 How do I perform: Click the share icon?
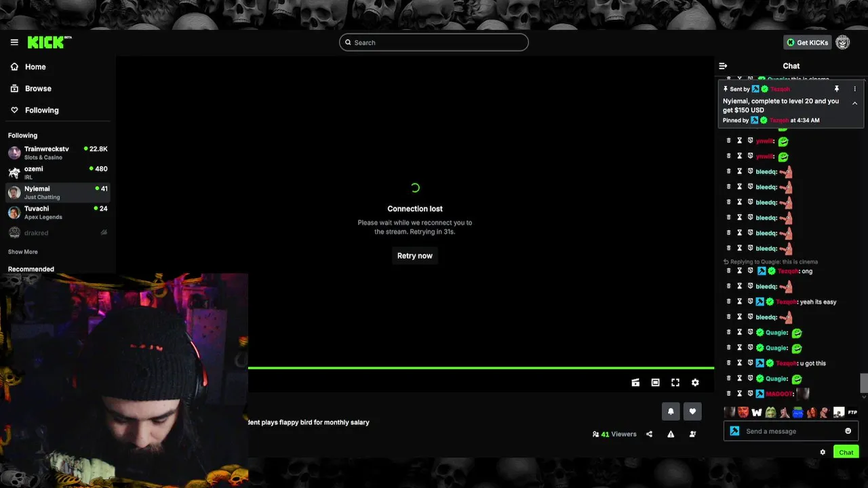(649, 434)
